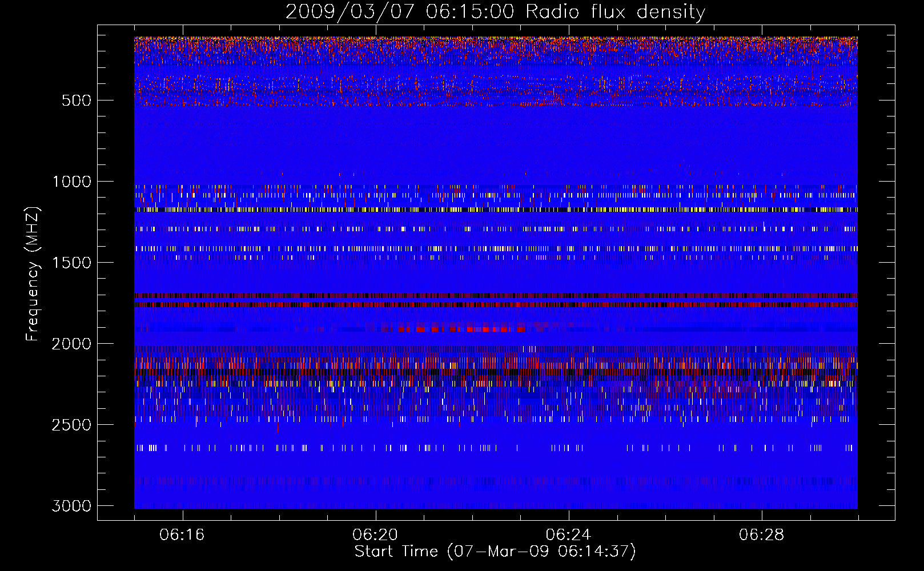The image size is (924, 571).
Task: Click the 06:20 time tick label
Action: [375, 534]
